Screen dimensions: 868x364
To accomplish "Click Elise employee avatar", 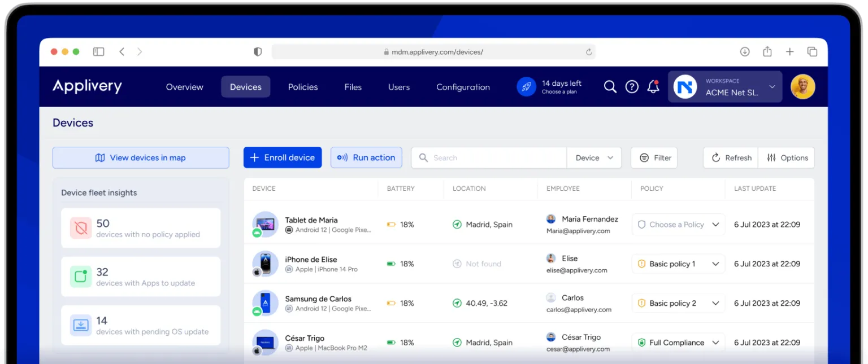I will pos(551,258).
